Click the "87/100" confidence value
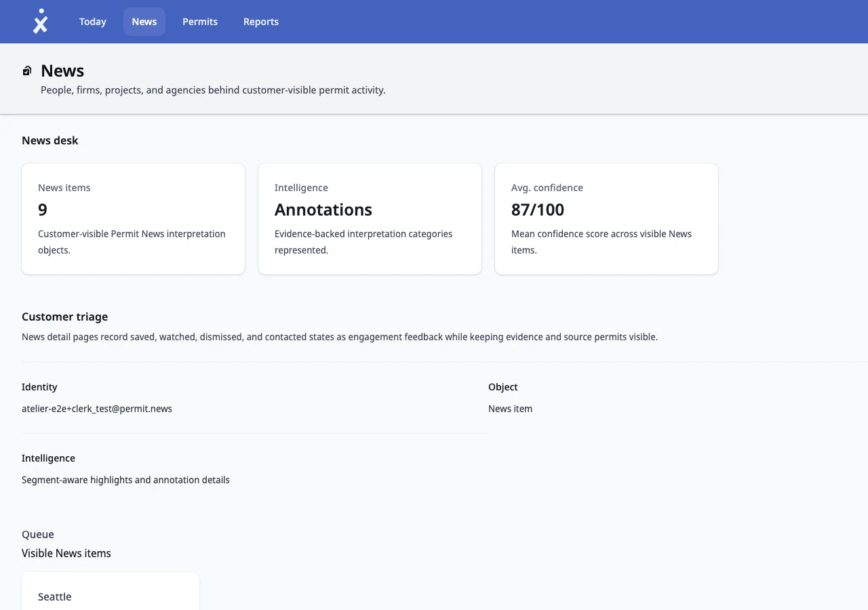The height and width of the screenshot is (610, 868). point(538,209)
